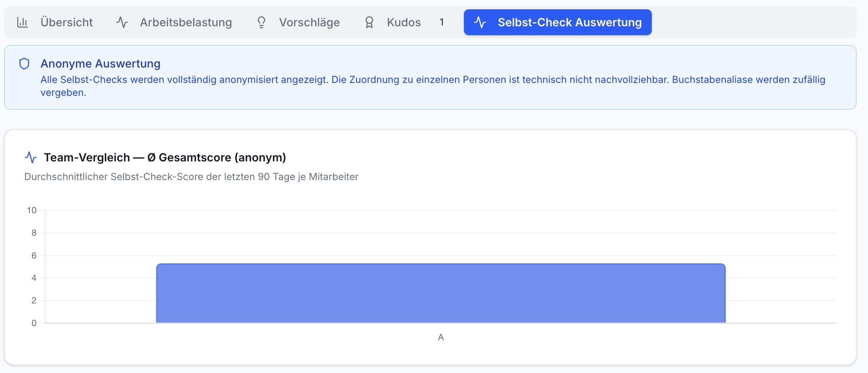Click the Anonyme Auswertung heading
868x373 pixels.
coord(101,64)
